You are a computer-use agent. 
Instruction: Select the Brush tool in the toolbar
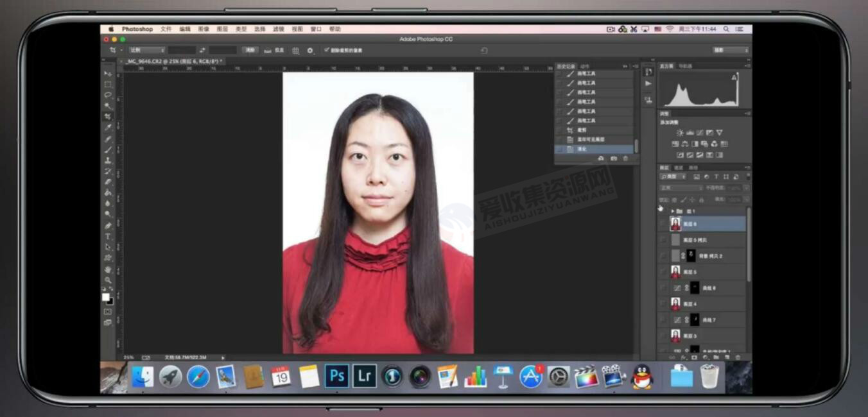[108, 149]
